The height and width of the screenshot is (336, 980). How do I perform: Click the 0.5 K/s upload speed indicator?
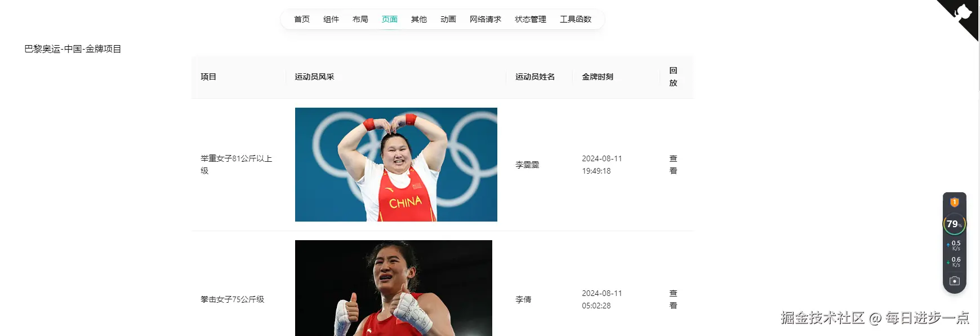tap(954, 246)
